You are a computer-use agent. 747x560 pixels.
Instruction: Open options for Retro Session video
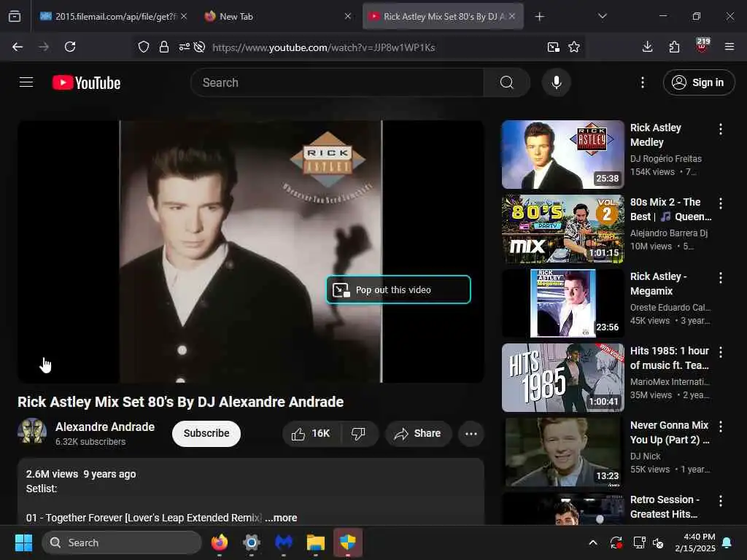[x=720, y=501]
